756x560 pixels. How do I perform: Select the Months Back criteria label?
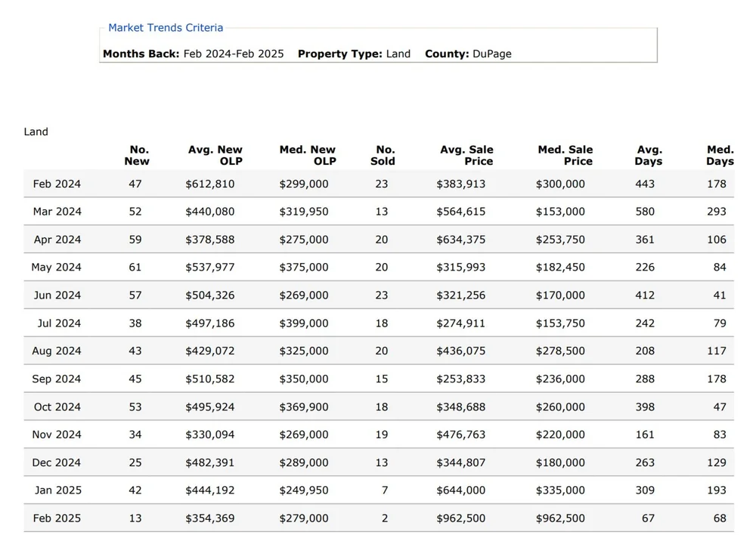[x=141, y=54]
